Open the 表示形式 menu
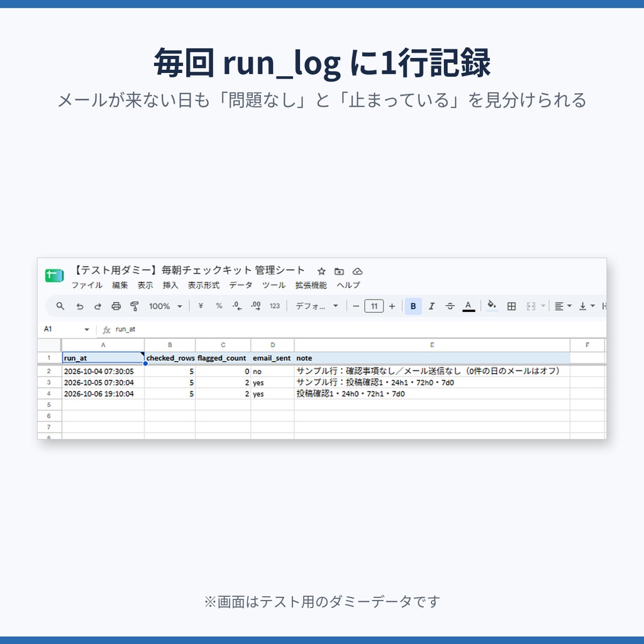 204,285
